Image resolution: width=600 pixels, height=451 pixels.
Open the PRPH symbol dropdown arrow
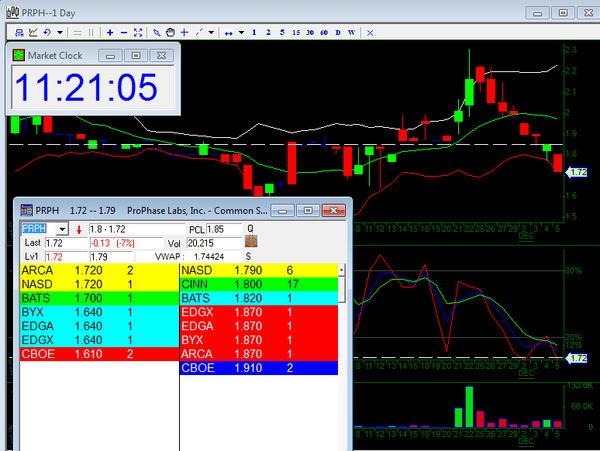(x=66, y=229)
